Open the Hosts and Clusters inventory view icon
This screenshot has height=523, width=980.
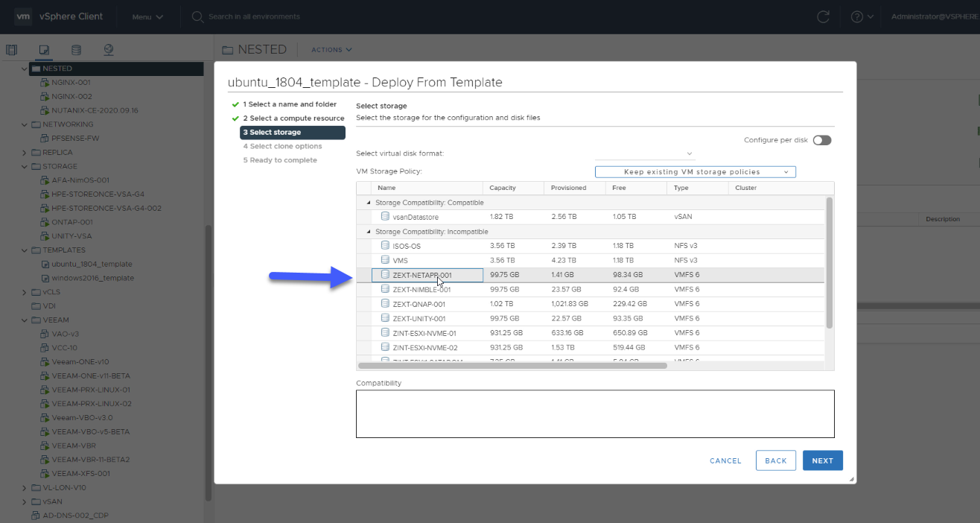11,50
